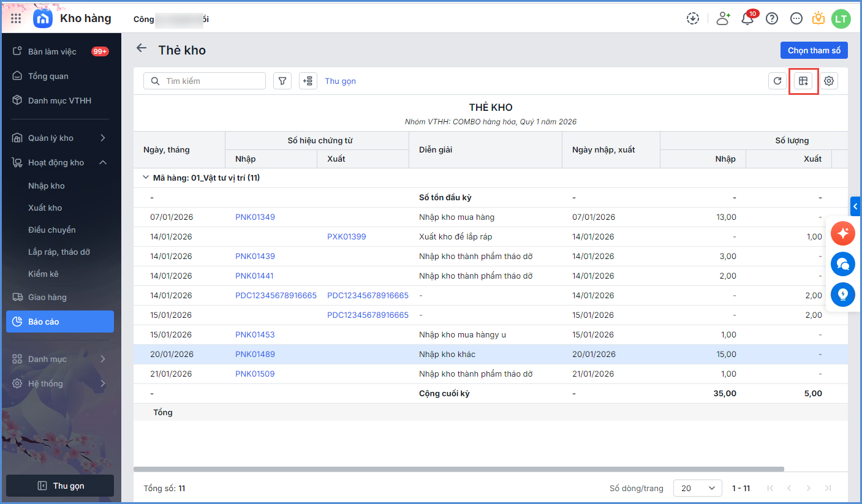Open the AI sparkle assistant icon
Screen dimensions: 862x504
point(843,233)
